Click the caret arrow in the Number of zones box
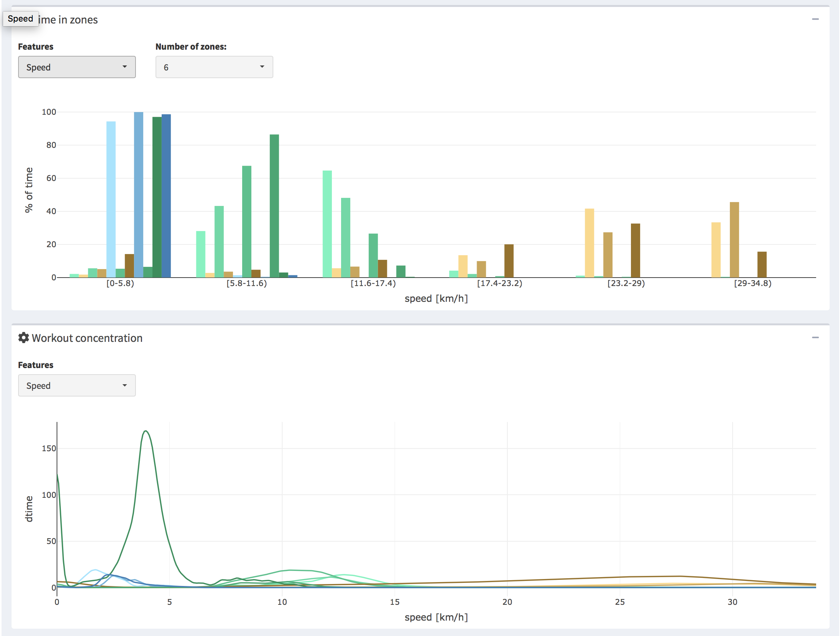Image resolution: width=840 pixels, height=636 pixels. coord(262,67)
